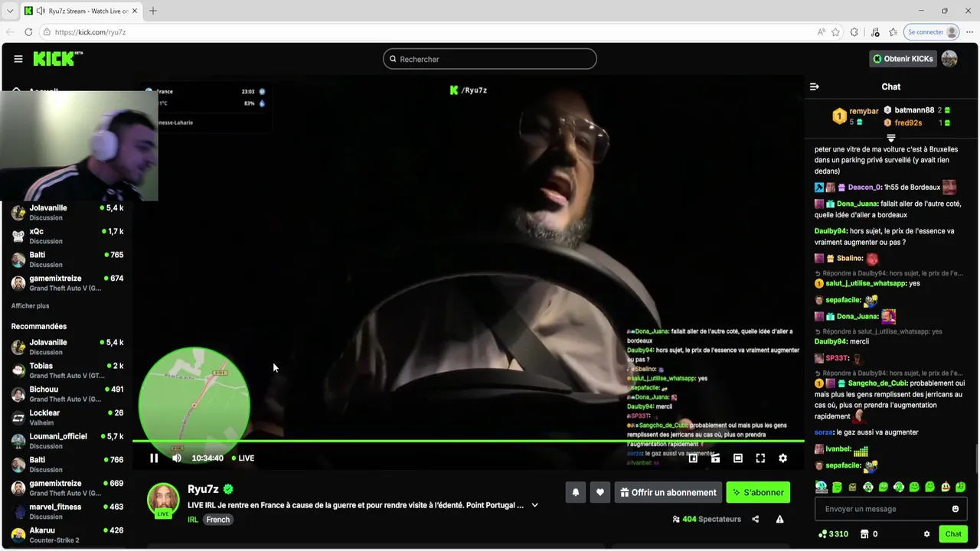Expand the stream title chevron
This screenshot has height=551, width=980.
tap(535, 505)
